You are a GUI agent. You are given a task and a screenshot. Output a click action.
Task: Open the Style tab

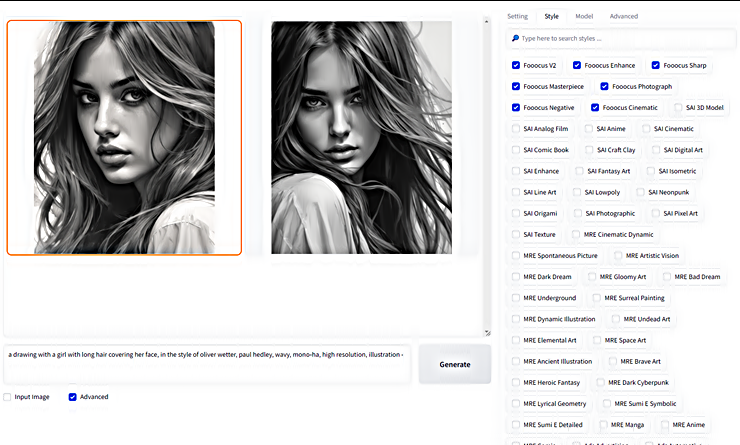tap(551, 16)
